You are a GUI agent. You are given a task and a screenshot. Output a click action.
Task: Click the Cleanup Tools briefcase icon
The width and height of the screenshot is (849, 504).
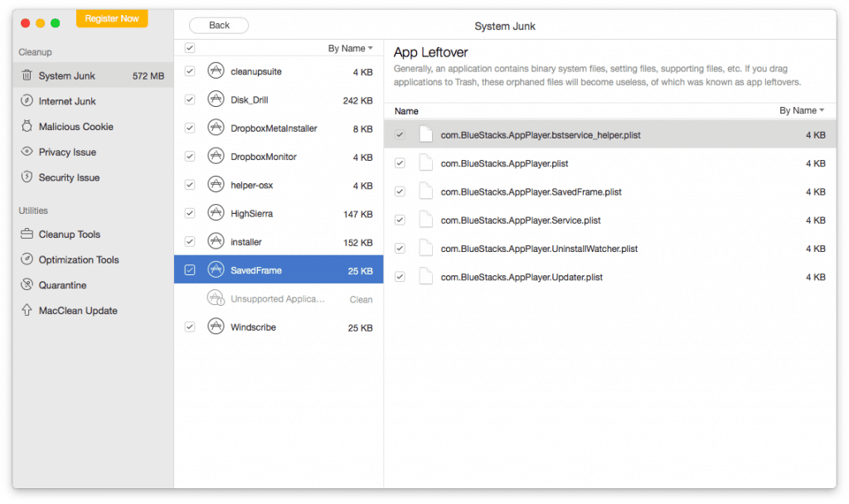tap(27, 234)
